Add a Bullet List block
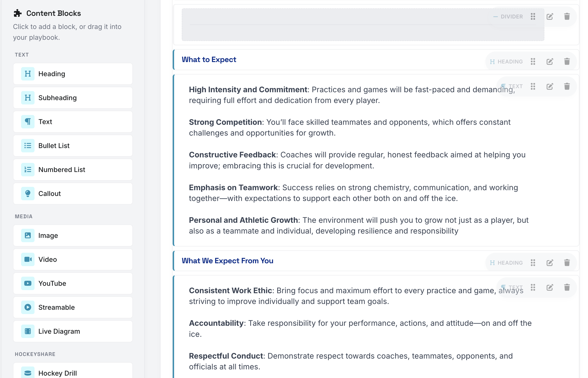The height and width of the screenshot is (378, 588). [x=73, y=146]
